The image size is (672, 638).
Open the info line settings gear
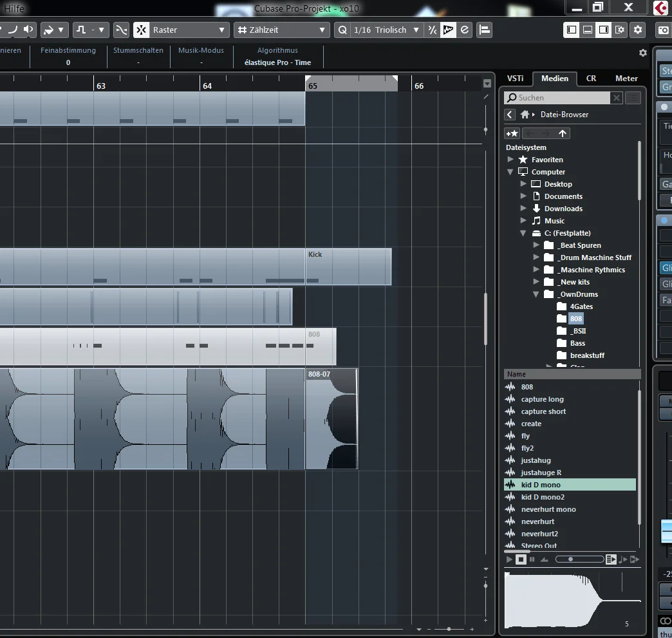click(643, 53)
